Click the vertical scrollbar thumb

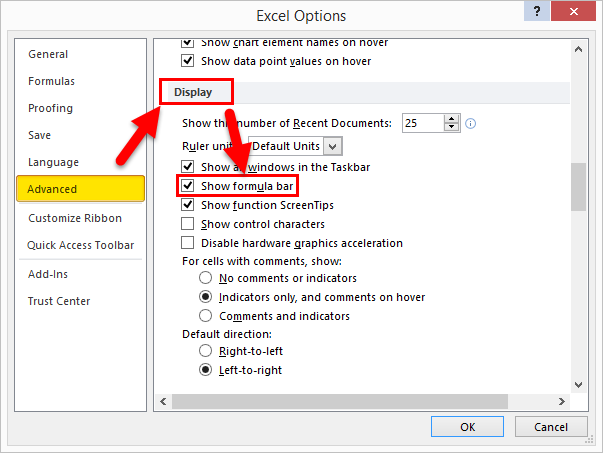[x=579, y=187]
